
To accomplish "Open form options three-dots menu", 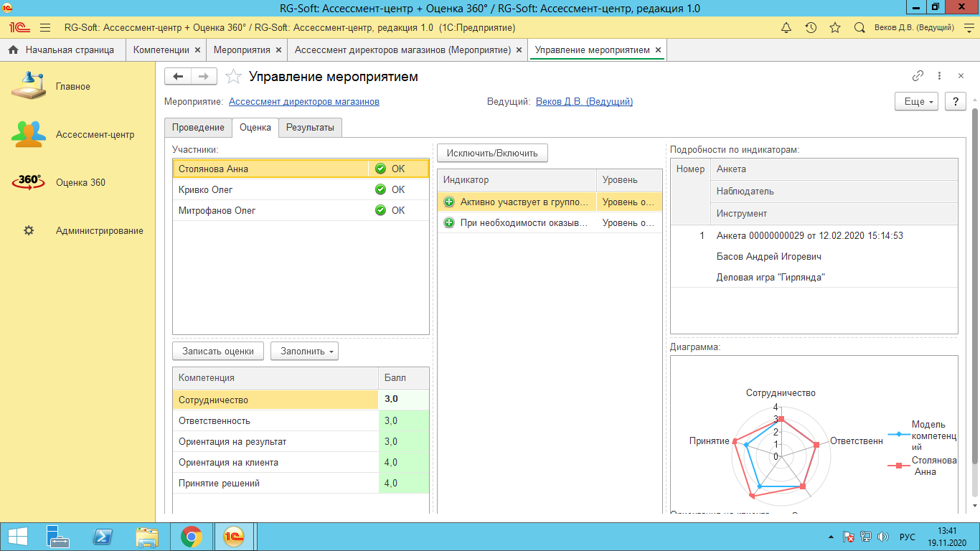I will point(939,75).
